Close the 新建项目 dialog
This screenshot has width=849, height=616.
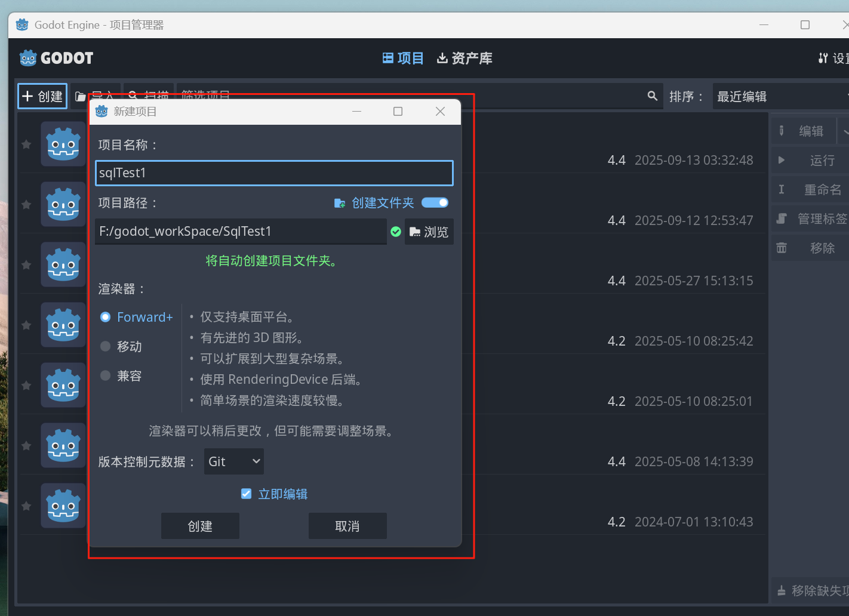point(440,112)
